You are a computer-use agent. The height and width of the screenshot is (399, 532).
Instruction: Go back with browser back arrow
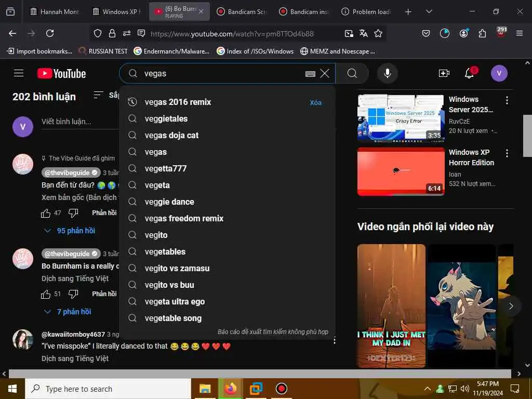click(12, 33)
